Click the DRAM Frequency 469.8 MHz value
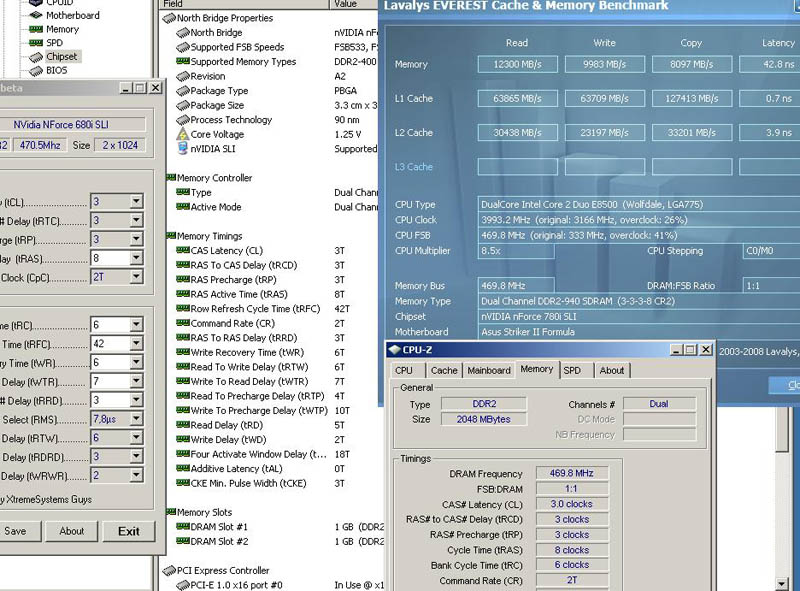This screenshot has width=800, height=591. point(571,473)
